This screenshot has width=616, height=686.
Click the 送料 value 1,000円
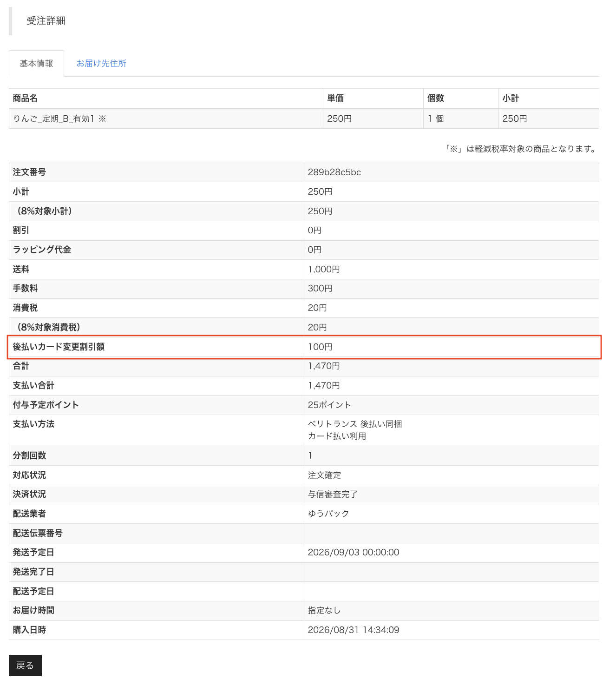click(x=324, y=270)
